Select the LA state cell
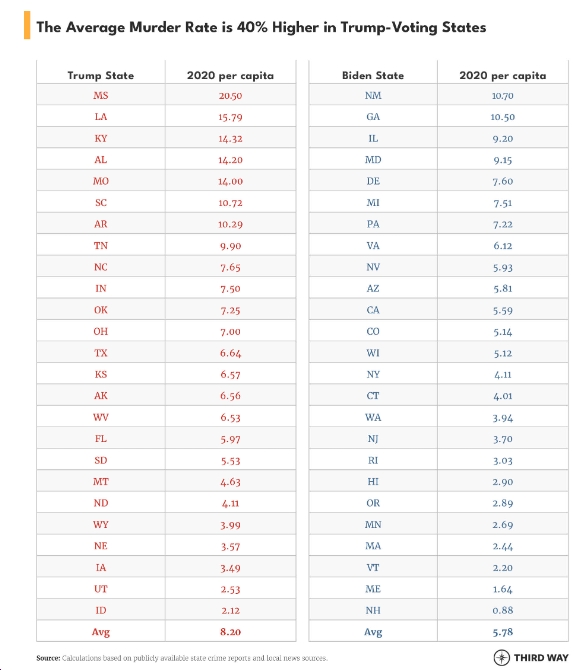This screenshot has width=588, height=670. coord(101,117)
